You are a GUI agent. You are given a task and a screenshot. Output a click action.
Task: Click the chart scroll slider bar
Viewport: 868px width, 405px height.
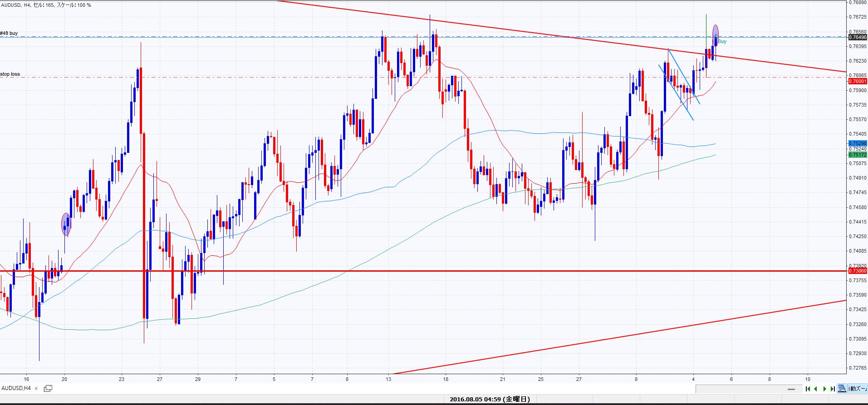pyautogui.click(x=792, y=389)
